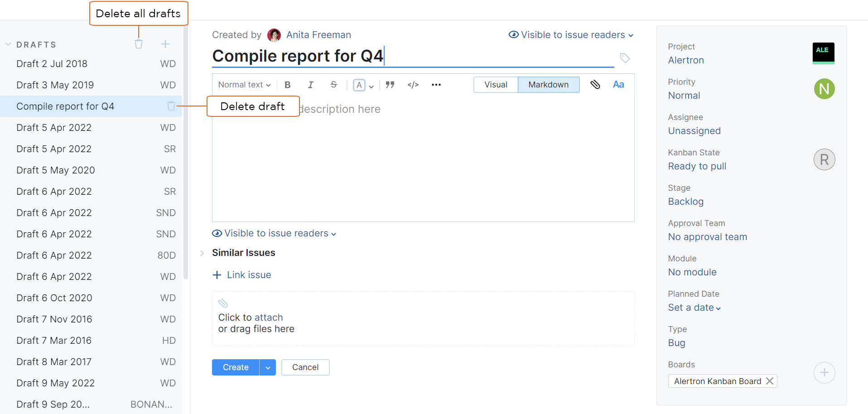Click into the description text area
Screen dimensions: 868x414
point(423,159)
